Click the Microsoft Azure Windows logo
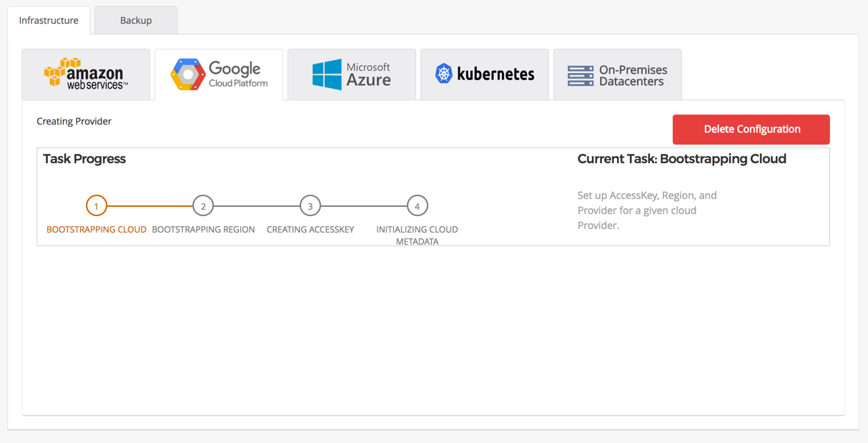 point(327,74)
